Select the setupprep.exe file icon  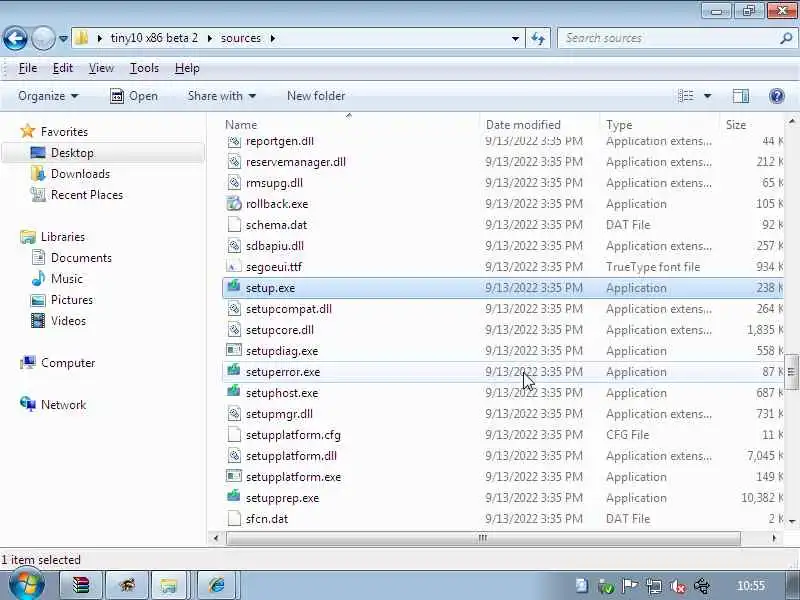[234, 497]
